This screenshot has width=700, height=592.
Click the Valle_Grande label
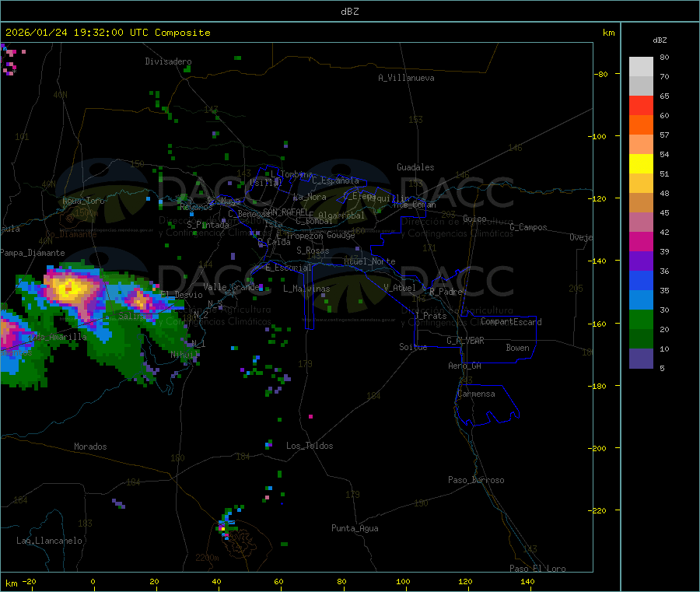231,286
